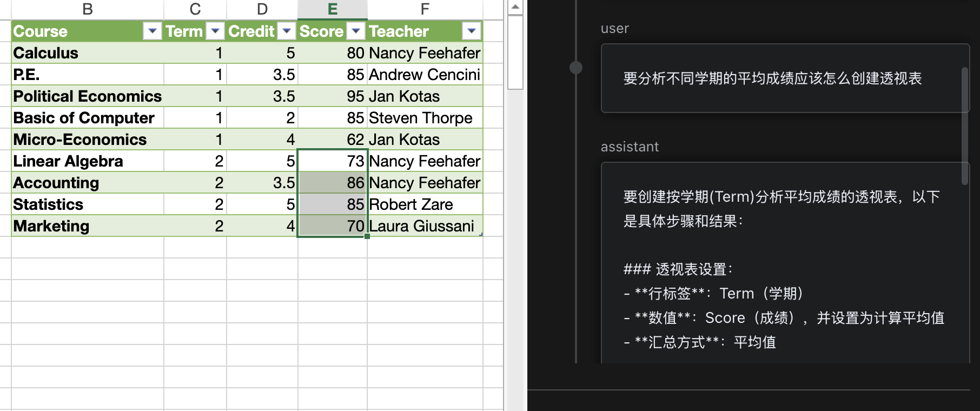Select the Teacher header cell
This screenshot has width=980, height=411.
click(399, 31)
